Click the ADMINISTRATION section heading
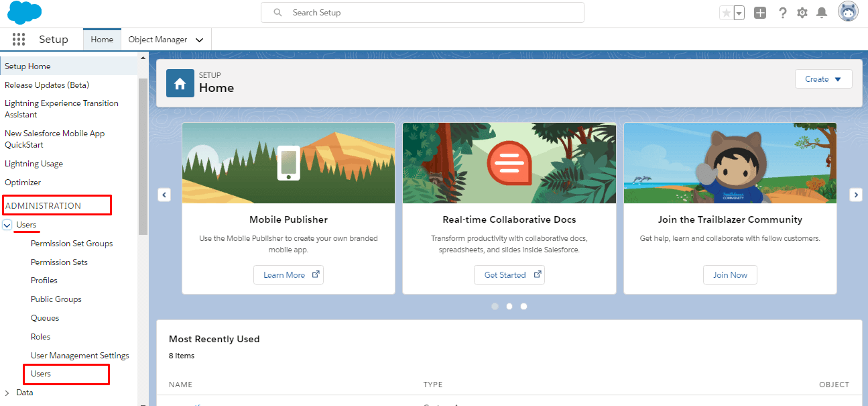 pos(43,206)
